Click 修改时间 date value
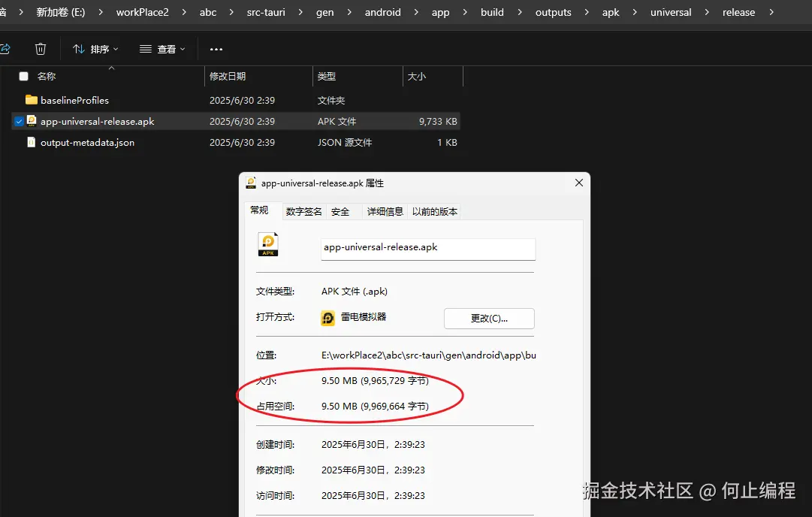 (x=373, y=470)
